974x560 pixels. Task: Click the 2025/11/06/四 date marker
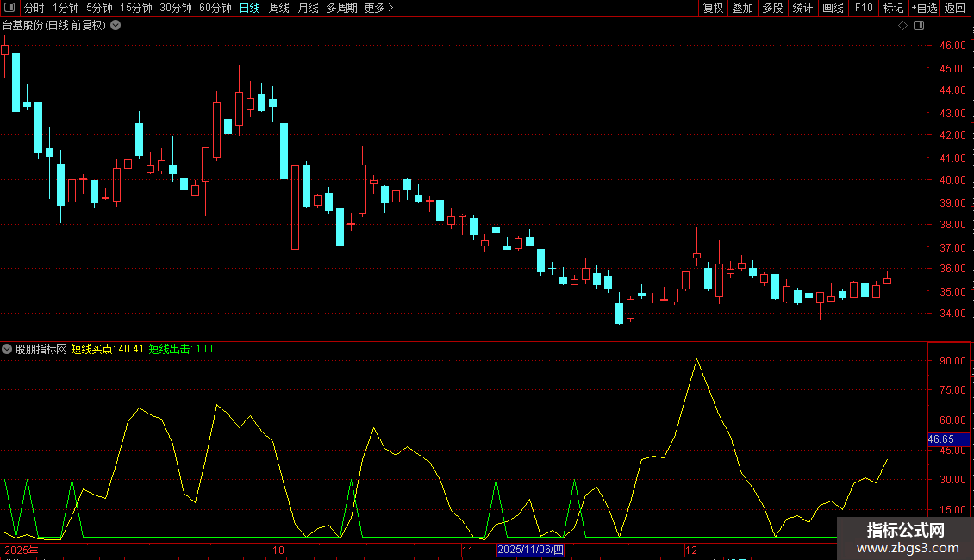tap(530, 550)
